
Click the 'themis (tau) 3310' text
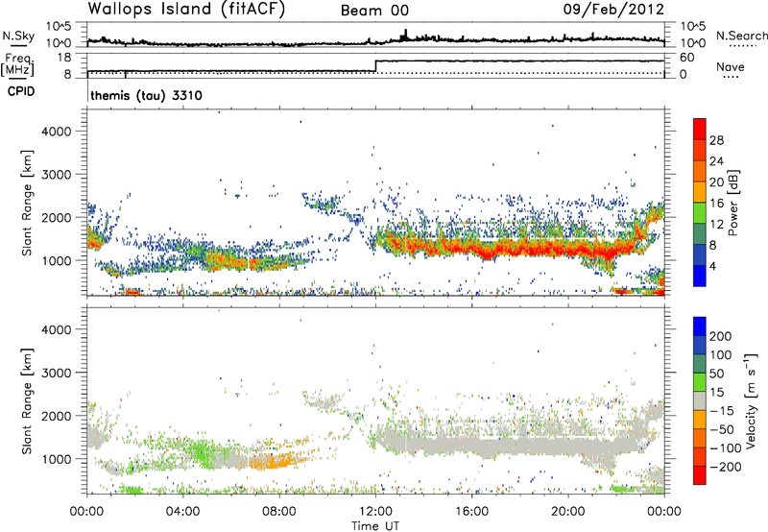tap(147, 95)
